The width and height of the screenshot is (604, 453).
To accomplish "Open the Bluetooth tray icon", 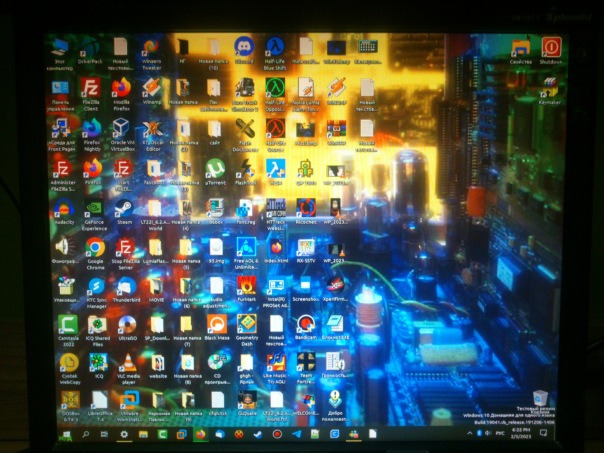I will point(479,433).
